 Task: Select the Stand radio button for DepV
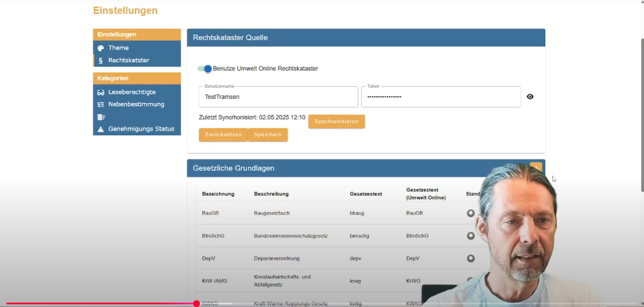click(470, 258)
